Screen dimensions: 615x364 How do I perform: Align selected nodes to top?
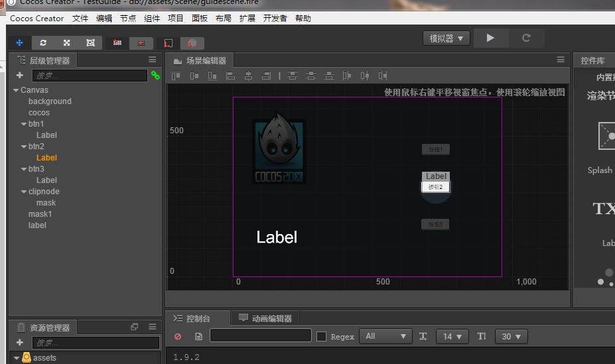click(176, 76)
